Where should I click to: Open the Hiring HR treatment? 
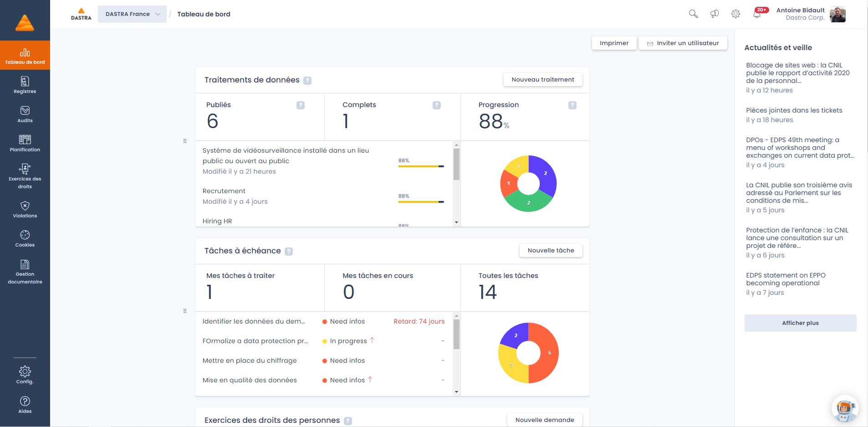[217, 221]
